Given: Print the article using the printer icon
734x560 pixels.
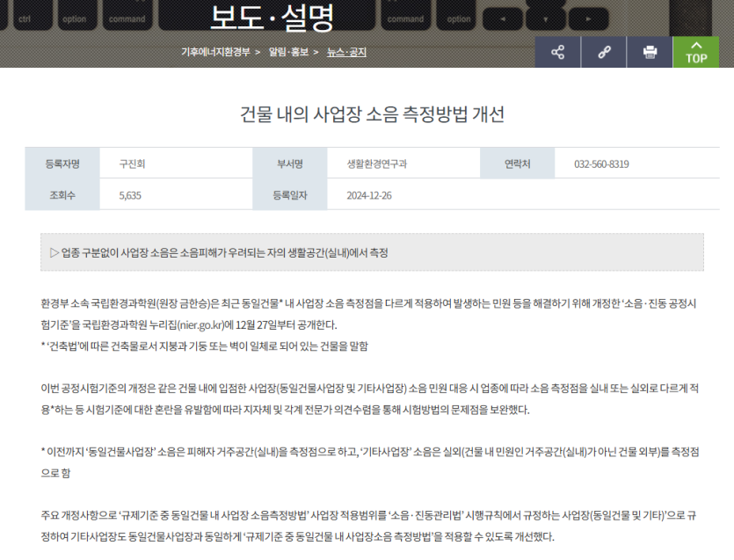Looking at the screenshot, I should pyautogui.click(x=650, y=52).
